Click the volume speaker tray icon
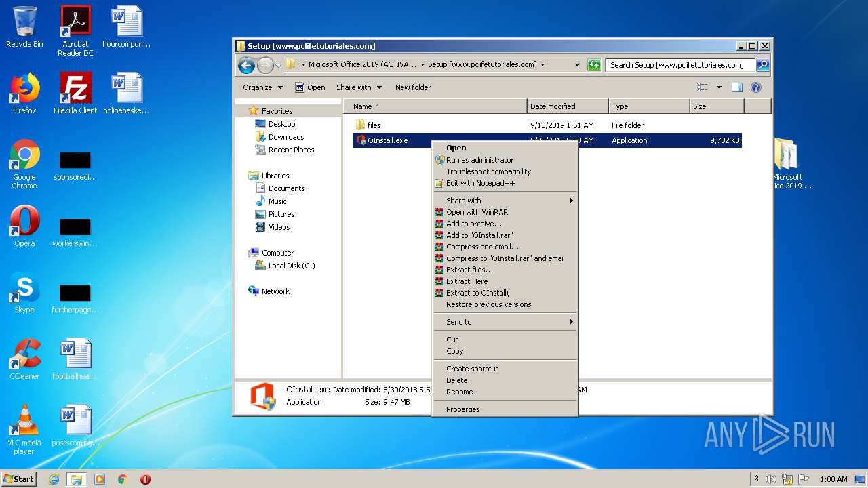 [x=771, y=479]
